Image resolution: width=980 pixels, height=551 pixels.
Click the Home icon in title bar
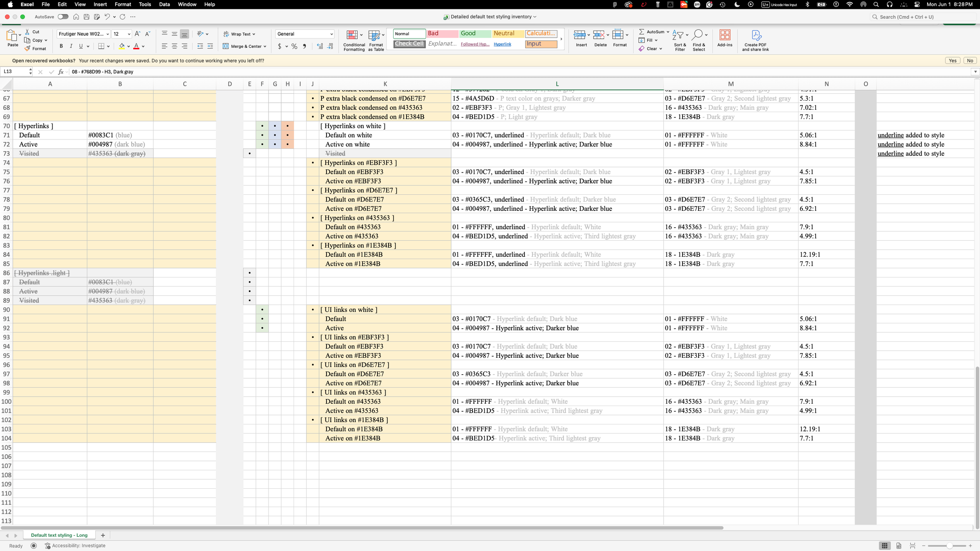(x=76, y=17)
